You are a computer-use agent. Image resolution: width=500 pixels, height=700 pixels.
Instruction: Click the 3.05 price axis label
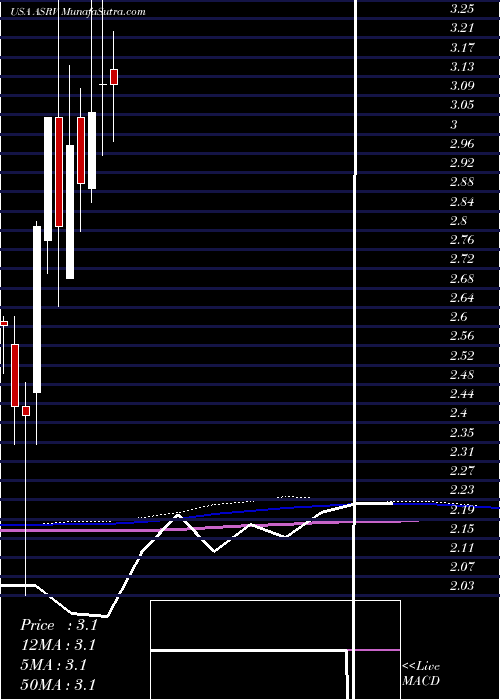pos(461,105)
